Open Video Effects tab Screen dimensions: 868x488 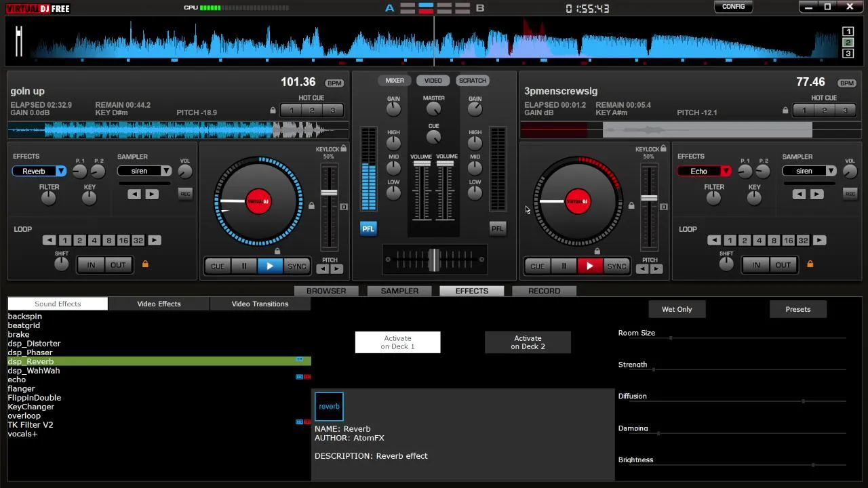coord(159,304)
